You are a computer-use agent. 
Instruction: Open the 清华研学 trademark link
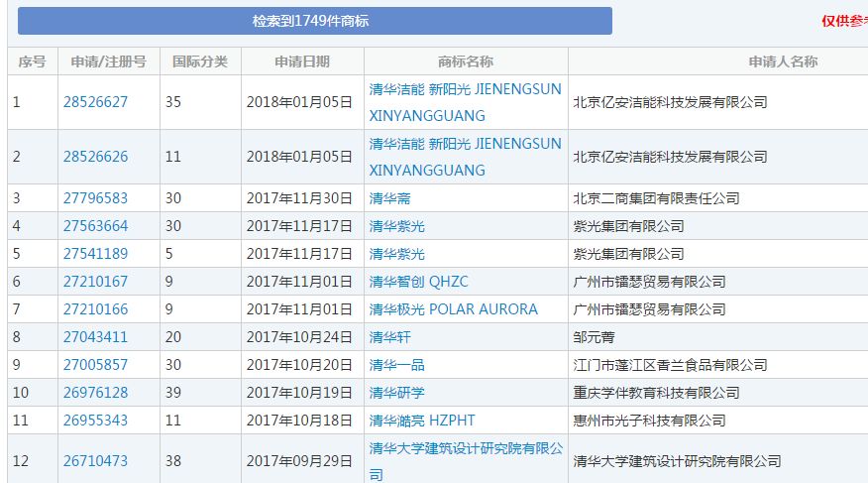396,392
